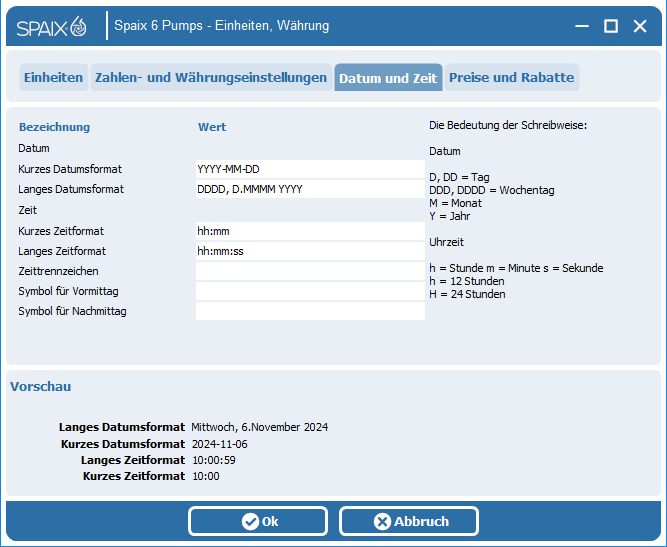Click the 'h = 12 Stunden' help line
The image size is (667, 547).
[x=467, y=281]
